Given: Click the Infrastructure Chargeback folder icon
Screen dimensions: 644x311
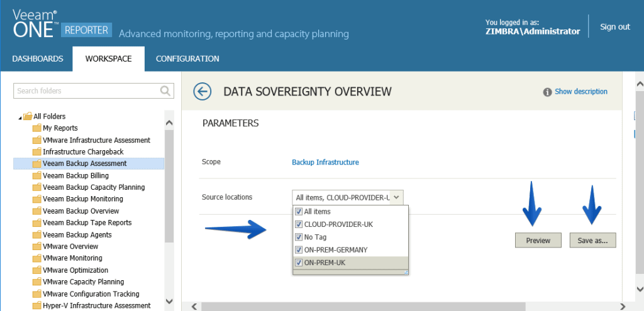Looking at the screenshot, I should [x=37, y=152].
